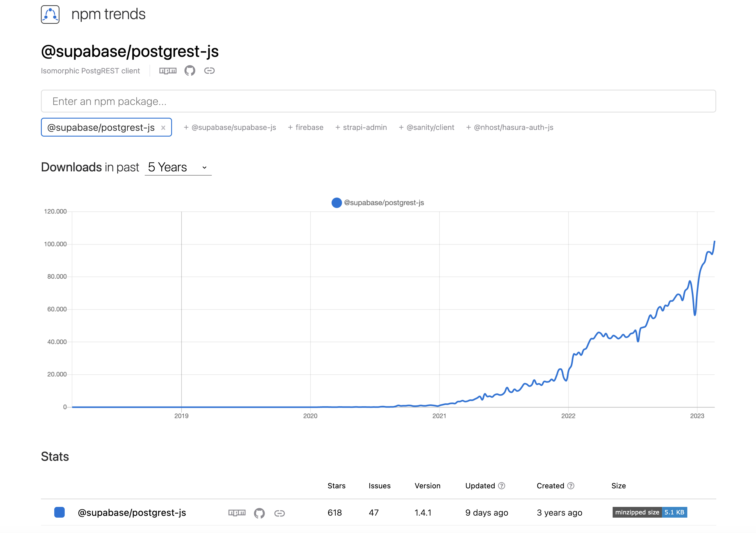The image size is (756, 533).
Task: Click the homepage link icon under the title
Action: (x=209, y=70)
